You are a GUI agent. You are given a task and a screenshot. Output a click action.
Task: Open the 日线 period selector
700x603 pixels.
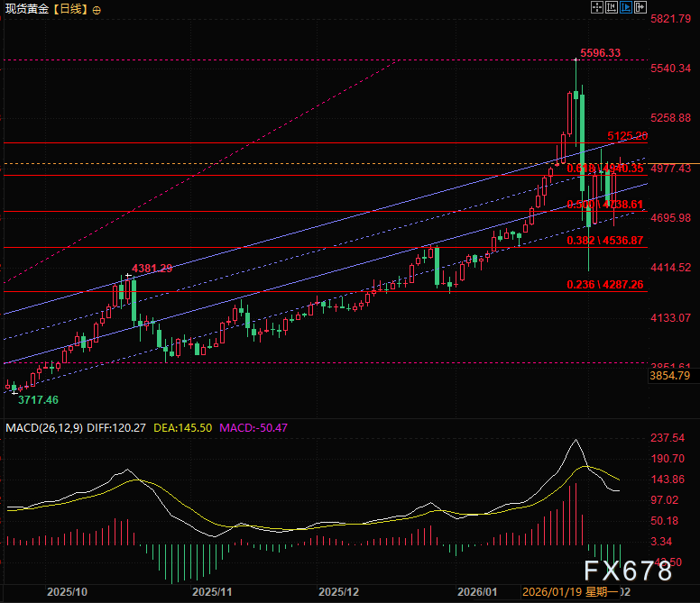[x=69, y=9]
